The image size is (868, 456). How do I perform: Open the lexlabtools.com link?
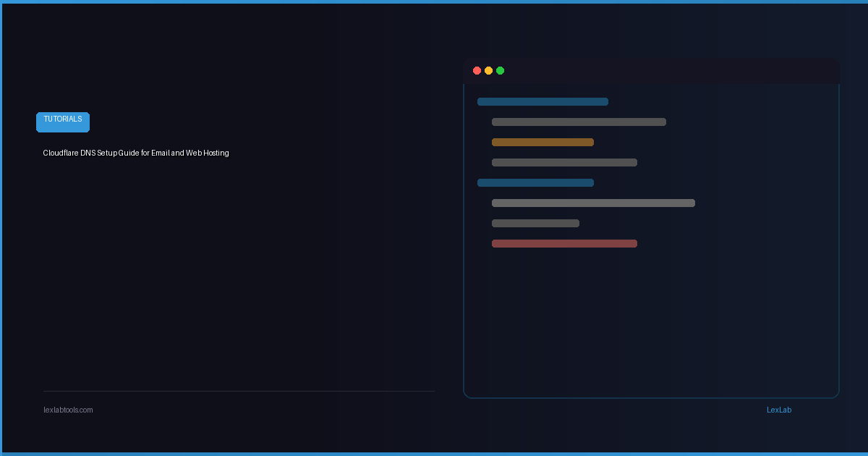68,410
